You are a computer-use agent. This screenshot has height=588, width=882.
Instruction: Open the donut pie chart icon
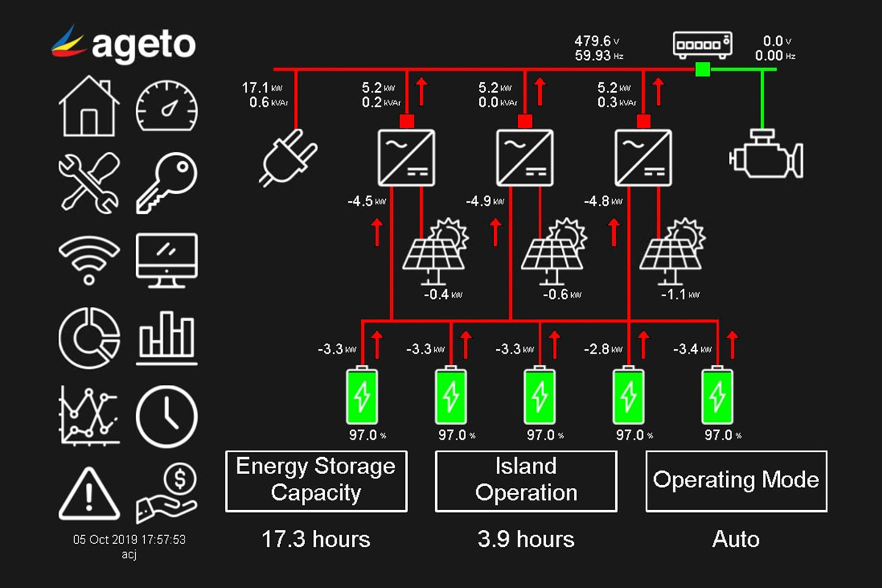(89, 338)
